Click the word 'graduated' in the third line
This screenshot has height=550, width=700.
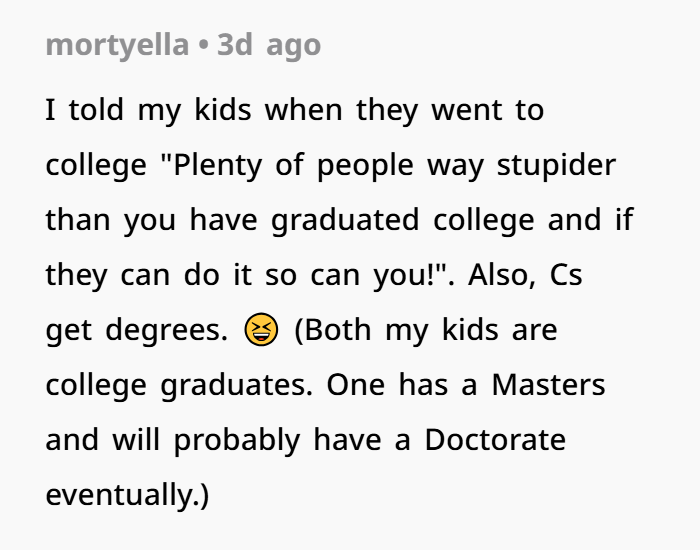click(345, 220)
